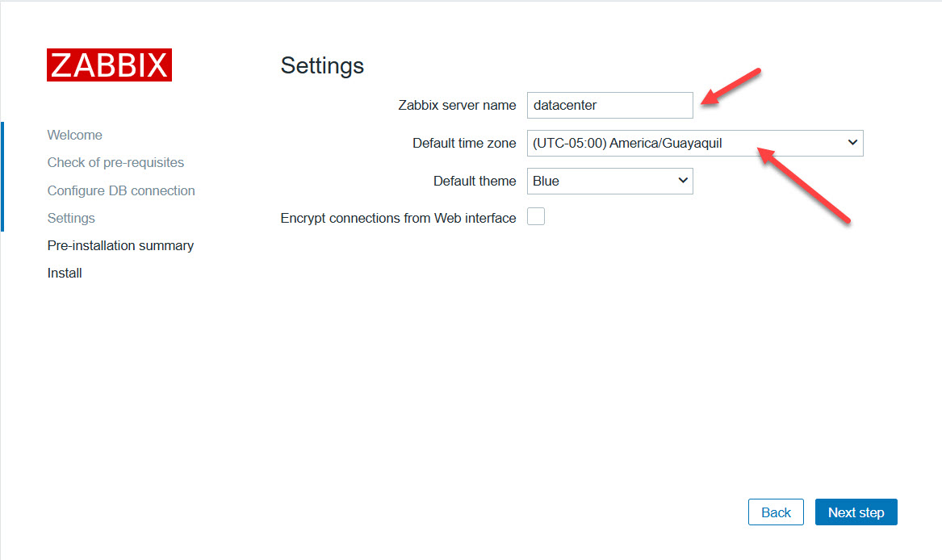Click the Settings page heading
This screenshot has width=942, height=560.
pos(322,65)
